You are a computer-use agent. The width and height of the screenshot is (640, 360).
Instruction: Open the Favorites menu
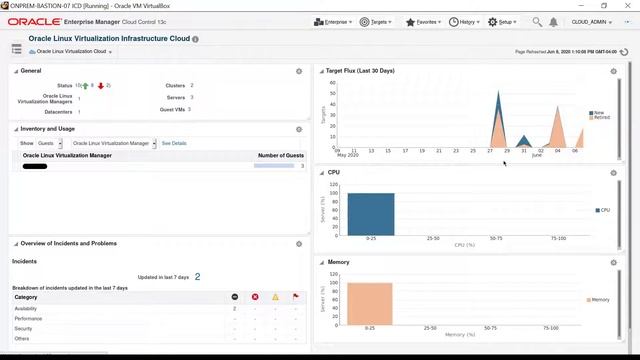[423, 22]
